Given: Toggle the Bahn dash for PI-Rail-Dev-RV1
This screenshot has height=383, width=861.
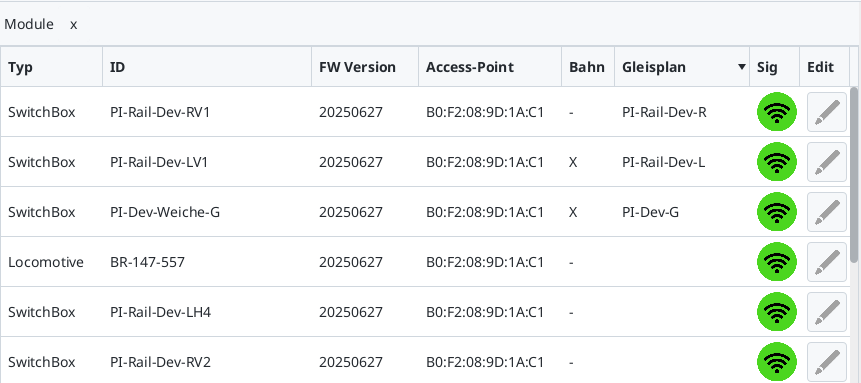Looking at the screenshot, I should tap(572, 113).
